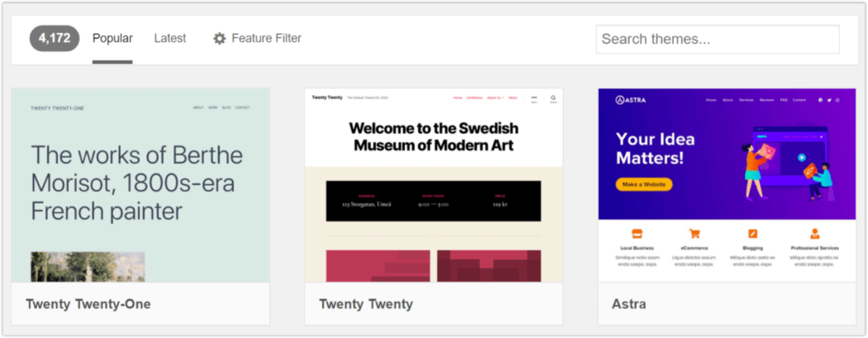Viewport: 868px width, 338px height.
Task: Click the Professional Services person icon
Action: click(814, 234)
